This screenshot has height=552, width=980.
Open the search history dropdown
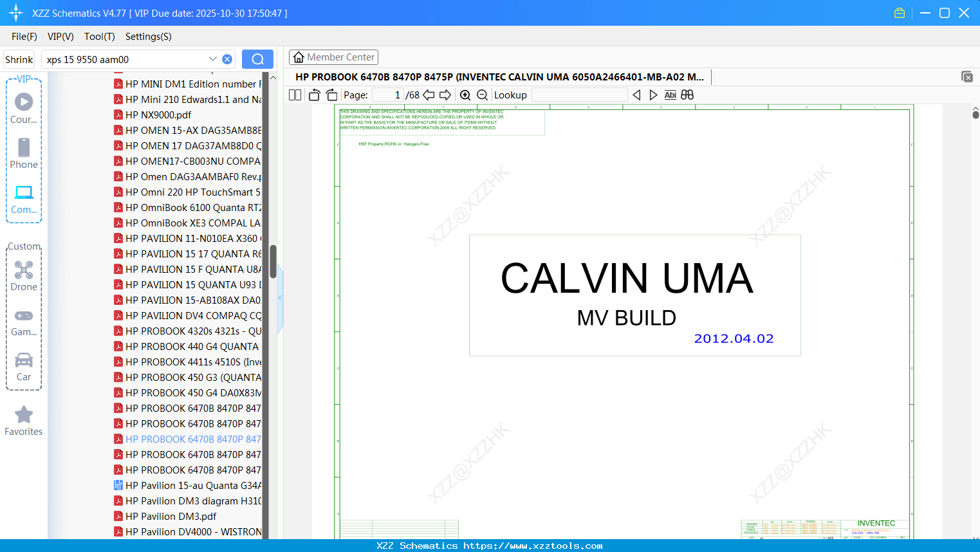point(213,59)
